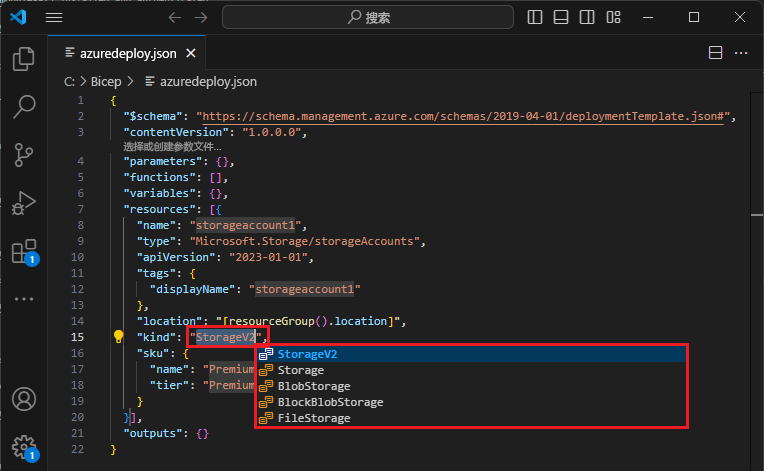764x471 pixels.
Task: Close the azuredeploy.json tab
Action: [x=191, y=53]
